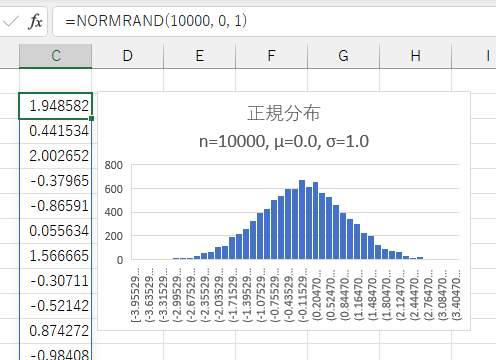Click the formula bar containing =NORMRAND(10000, 0, 1)
This screenshot has height=360, width=496.
pyautogui.click(x=274, y=21)
